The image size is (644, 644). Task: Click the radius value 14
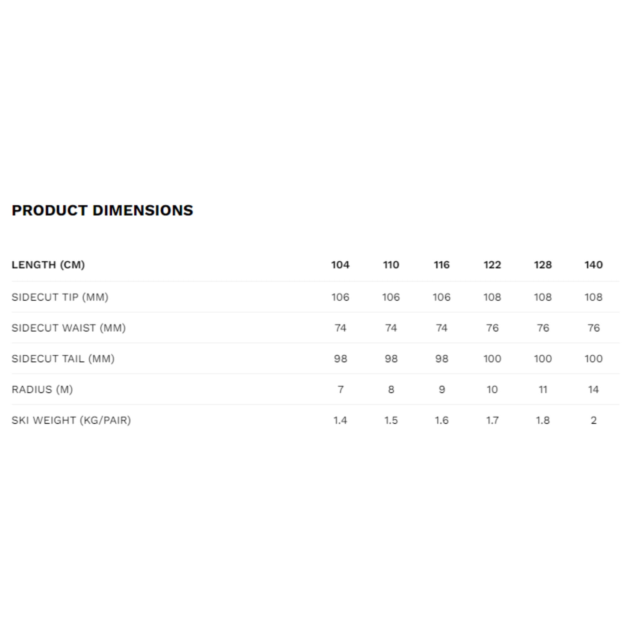click(x=593, y=389)
